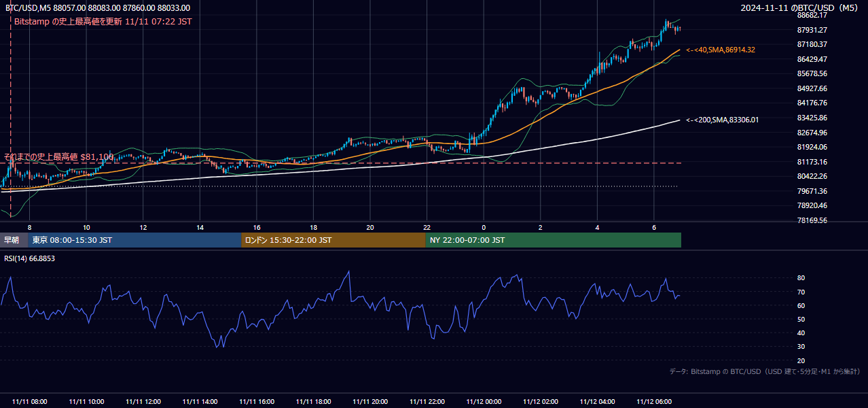
Task: Click hour label 18 under the price chart
Action: coord(314,227)
